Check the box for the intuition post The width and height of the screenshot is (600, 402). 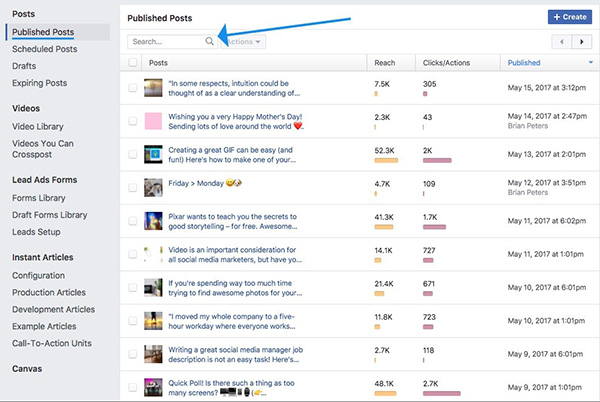(133, 89)
